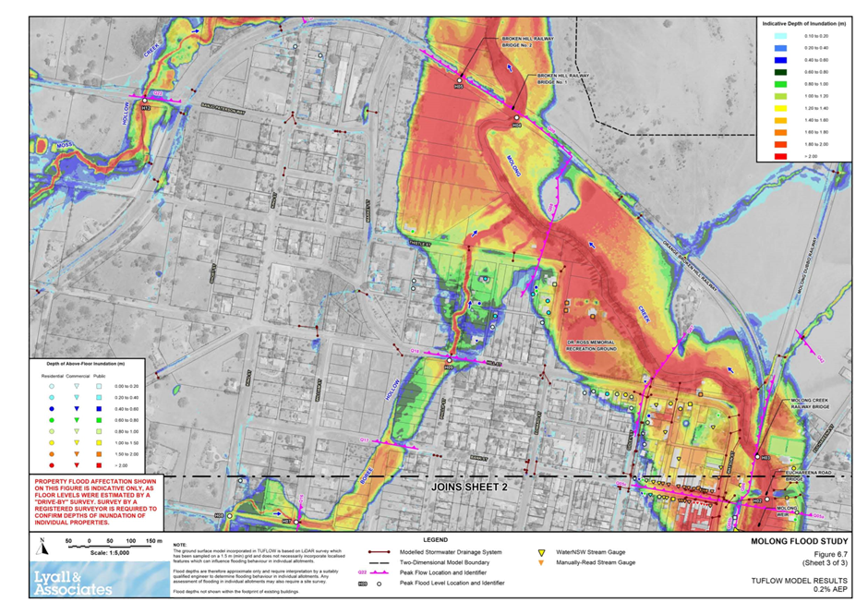Click the 0.10 to 0.20 light cyan depth swatch

[780, 36]
